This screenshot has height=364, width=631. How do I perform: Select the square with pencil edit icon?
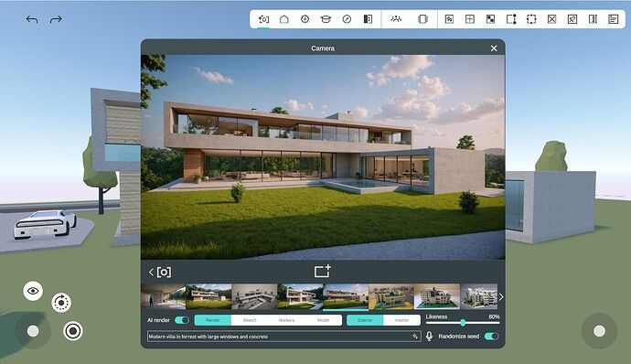click(572, 19)
